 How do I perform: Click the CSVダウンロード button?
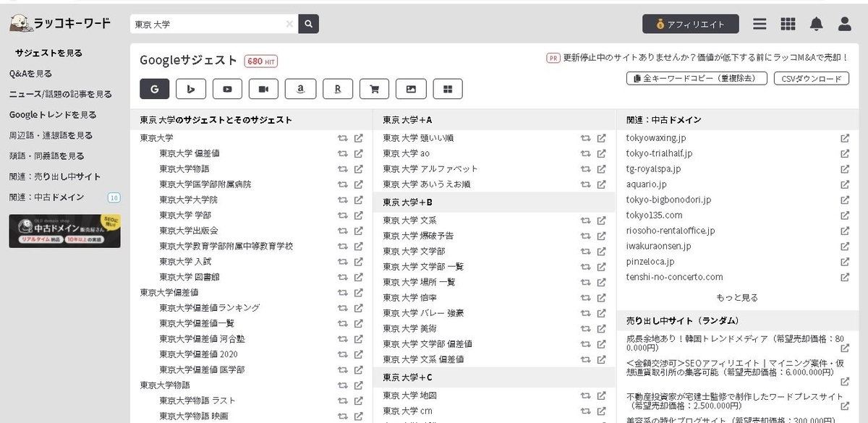pos(812,78)
